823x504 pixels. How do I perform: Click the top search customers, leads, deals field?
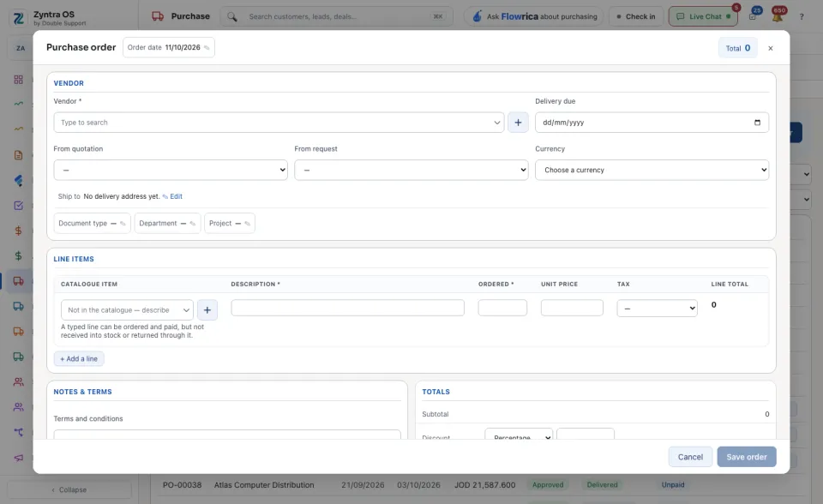pyautogui.click(x=336, y=17)
